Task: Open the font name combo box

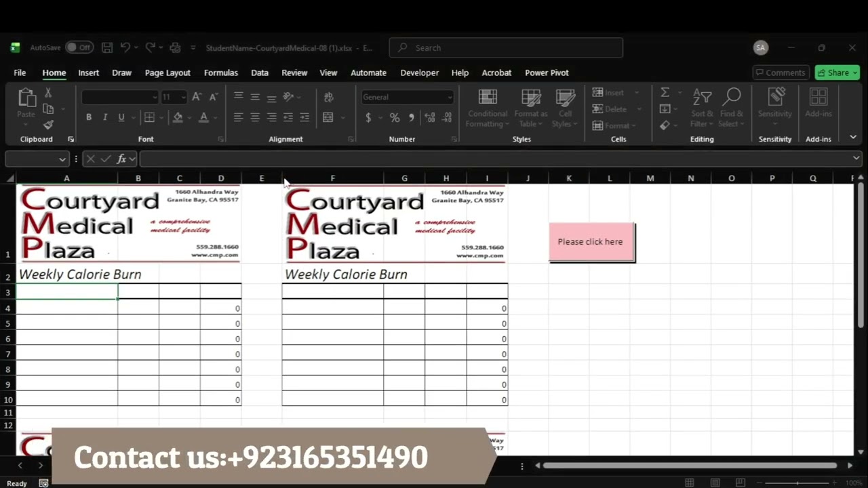Action: click(x=119, y=97)
